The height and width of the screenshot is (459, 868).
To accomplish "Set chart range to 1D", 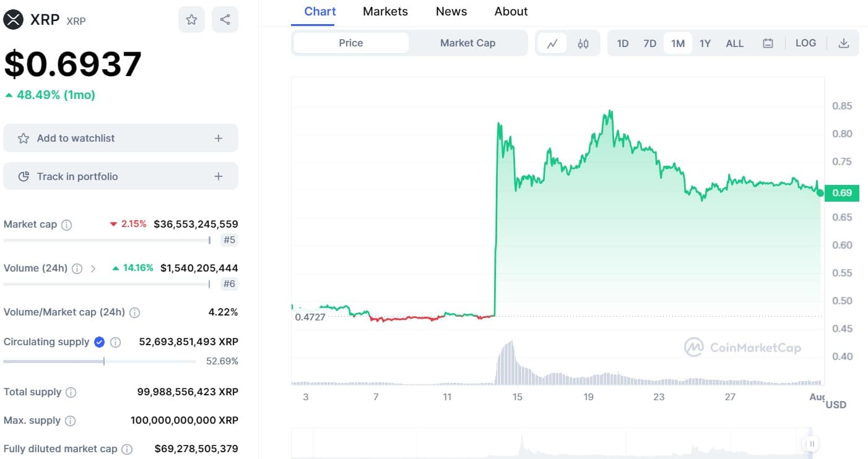I will [623, 43].
